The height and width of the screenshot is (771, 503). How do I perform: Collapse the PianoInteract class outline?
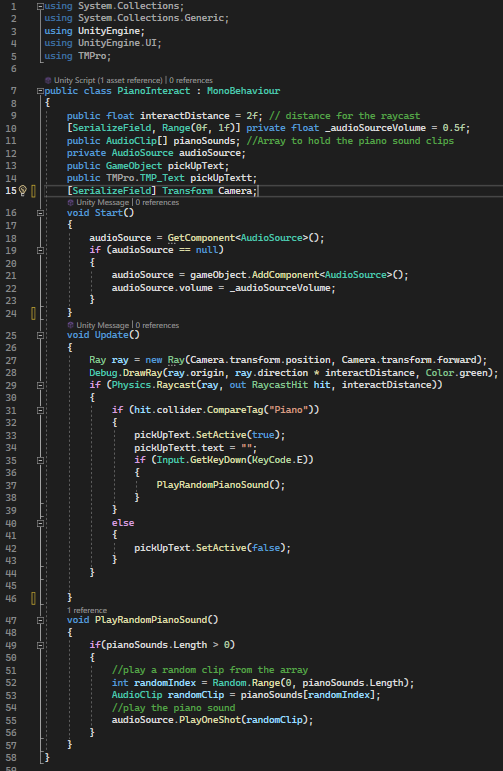click(x=40, y=91)
